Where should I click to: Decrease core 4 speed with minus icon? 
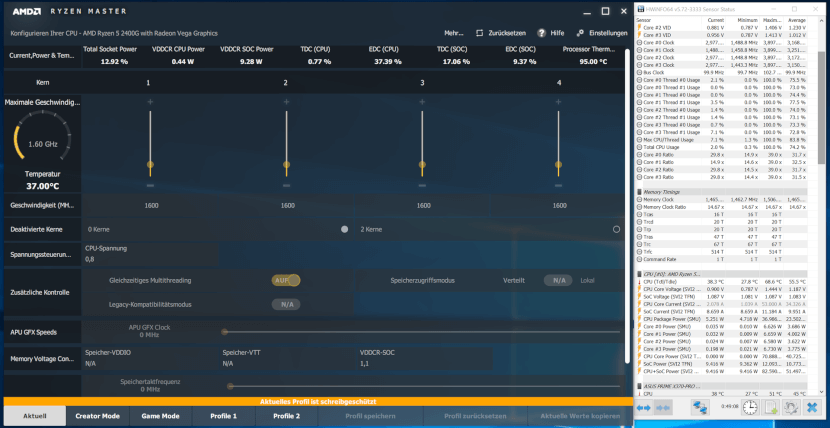coord(558,186)
